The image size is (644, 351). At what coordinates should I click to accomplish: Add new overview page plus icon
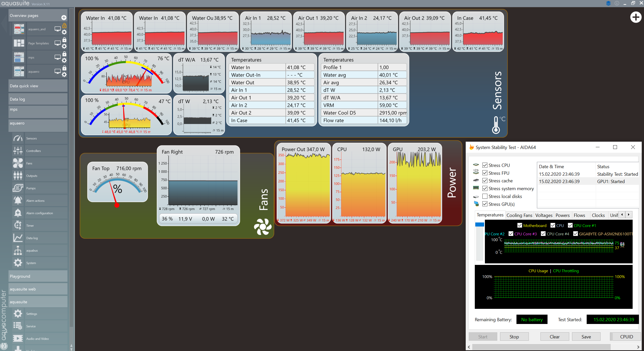coord(64,17)
